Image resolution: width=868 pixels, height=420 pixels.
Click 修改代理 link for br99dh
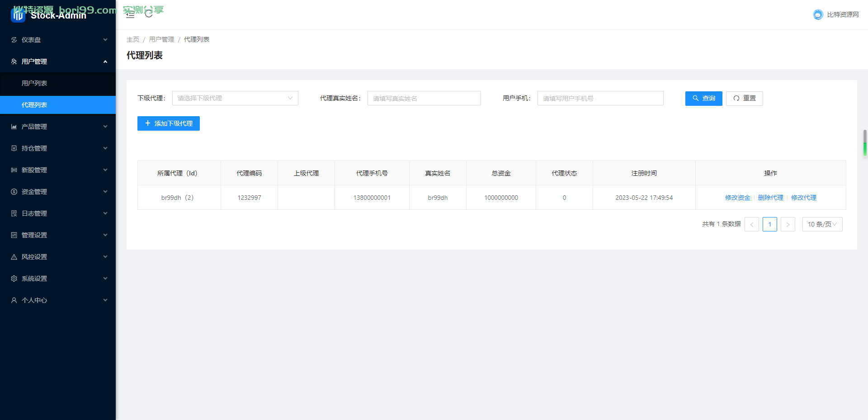pyautogui.click(x=804, y=198)
